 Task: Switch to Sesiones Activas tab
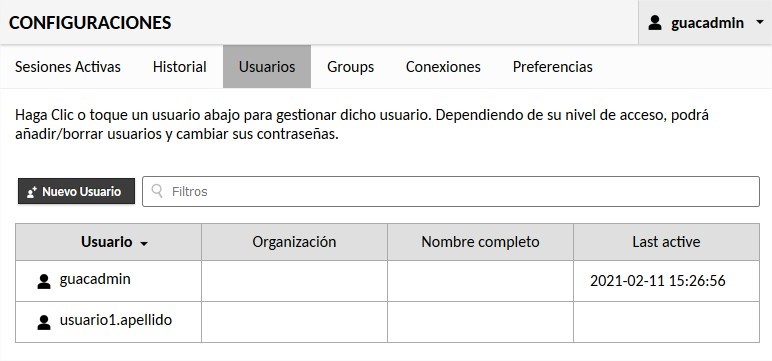68,66
